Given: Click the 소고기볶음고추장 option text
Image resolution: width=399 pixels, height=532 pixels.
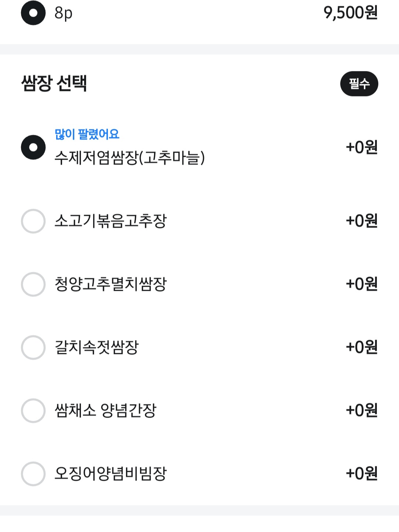Looking at the screenshot, I should point(111,221).
